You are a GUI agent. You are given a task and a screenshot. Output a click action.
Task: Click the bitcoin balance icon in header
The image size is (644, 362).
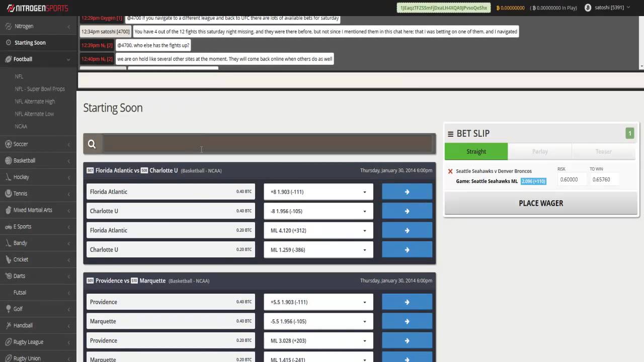(x=498, y=8)
